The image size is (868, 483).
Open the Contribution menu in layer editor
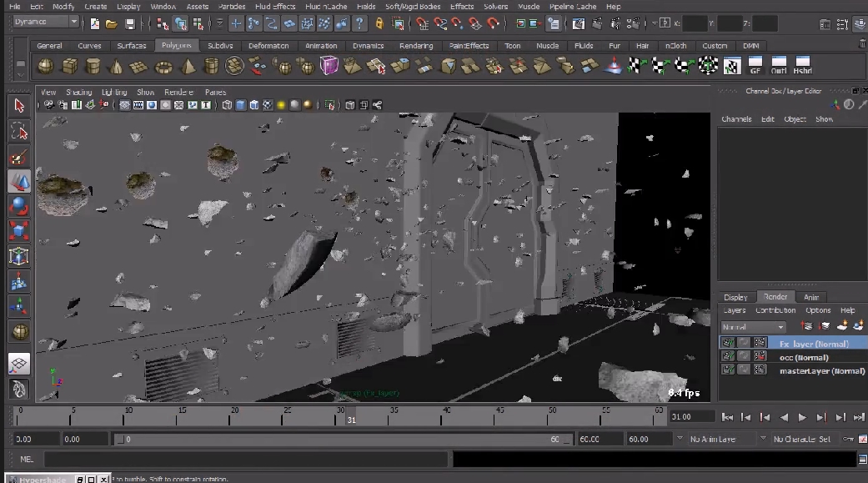pyautogui.click(x=775, y=310)
